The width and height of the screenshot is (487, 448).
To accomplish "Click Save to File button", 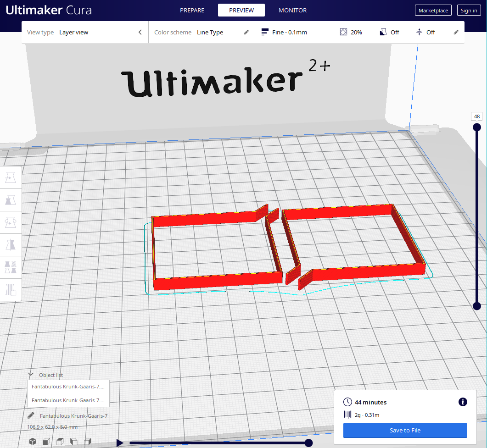I will click(x=405, y=430).
